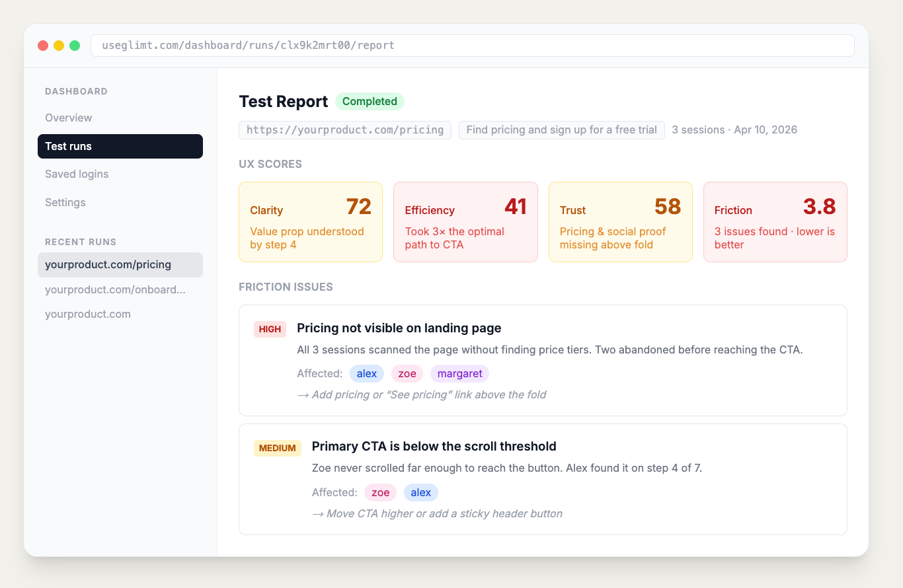Image resolution: width=903 pixels, height=588 pixels.
Task: Click the browser address bar URL
Action: [472, 46]
